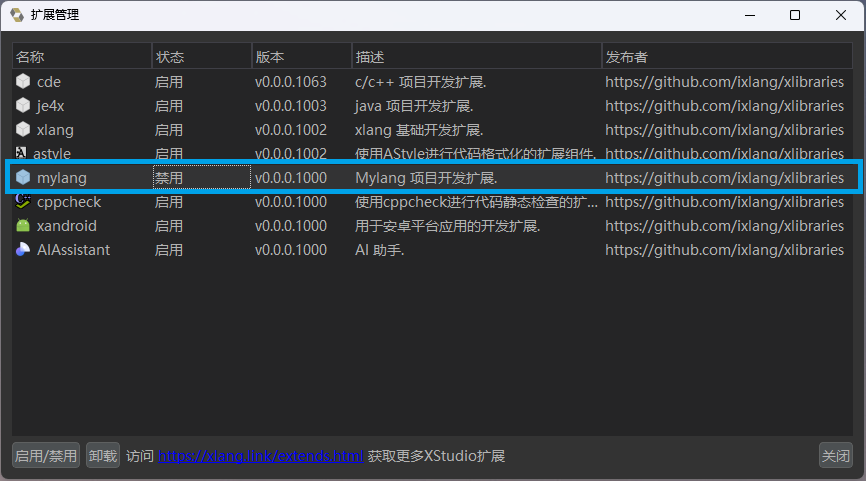Click the astyle extension icon

[x=21, y=153]
